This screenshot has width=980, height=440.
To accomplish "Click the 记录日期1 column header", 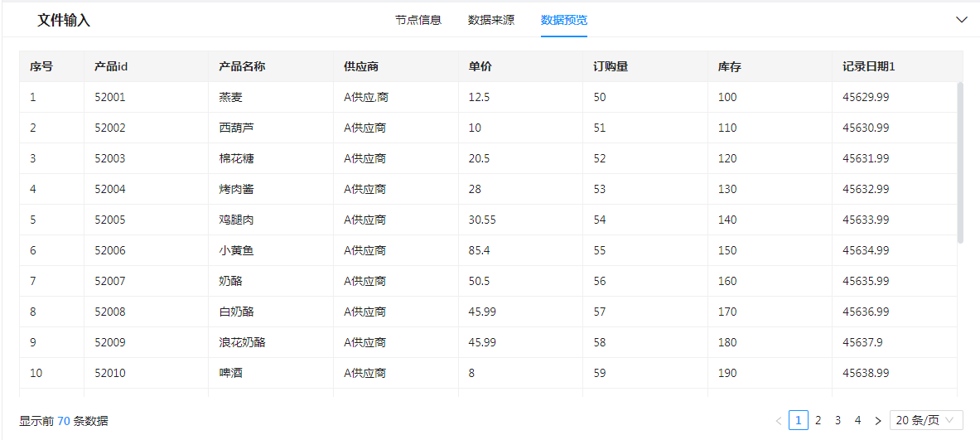I will [869, 66].
